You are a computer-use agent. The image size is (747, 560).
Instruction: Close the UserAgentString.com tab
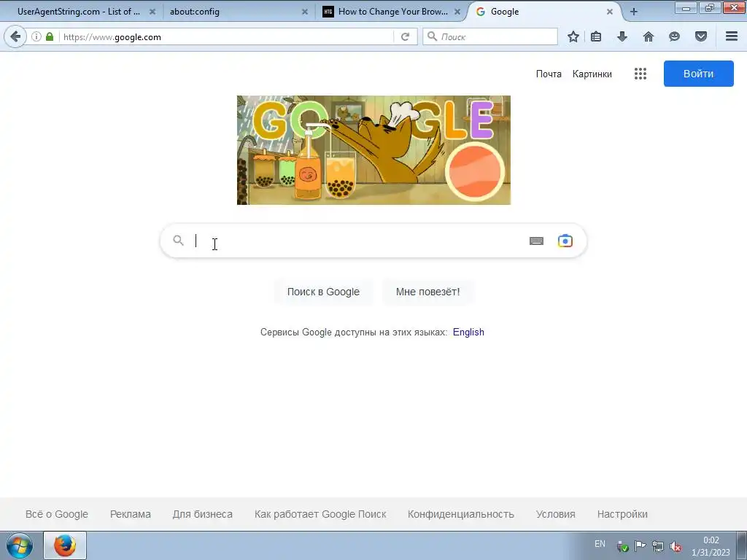(152, 12)
